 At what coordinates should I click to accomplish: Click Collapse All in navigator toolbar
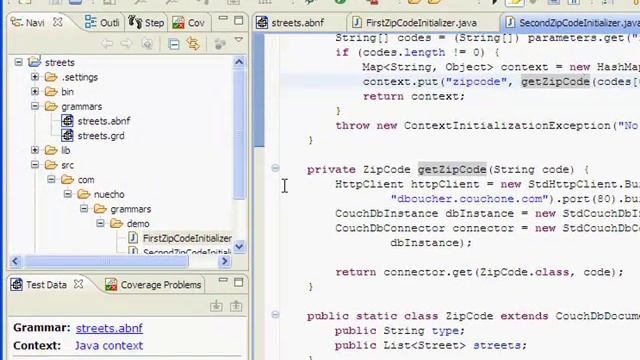[174, 44]
